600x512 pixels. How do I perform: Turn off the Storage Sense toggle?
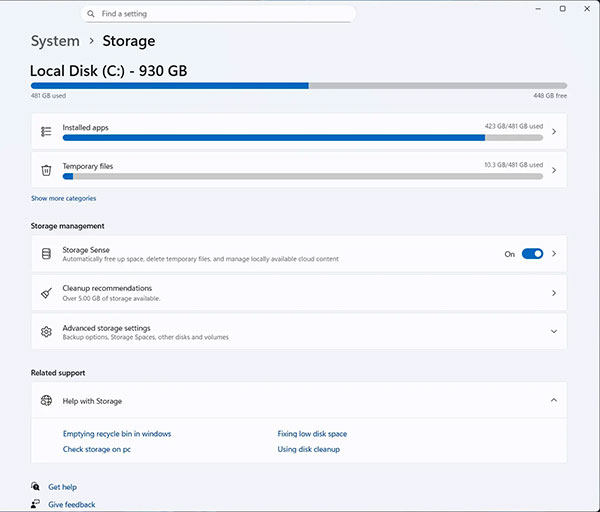pyautogui.click(x=532, y=254)
